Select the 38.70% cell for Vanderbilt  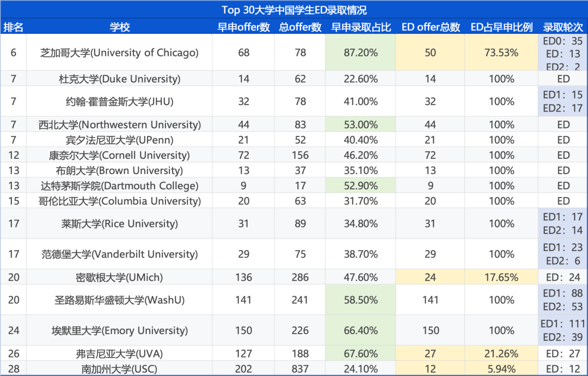361,254
